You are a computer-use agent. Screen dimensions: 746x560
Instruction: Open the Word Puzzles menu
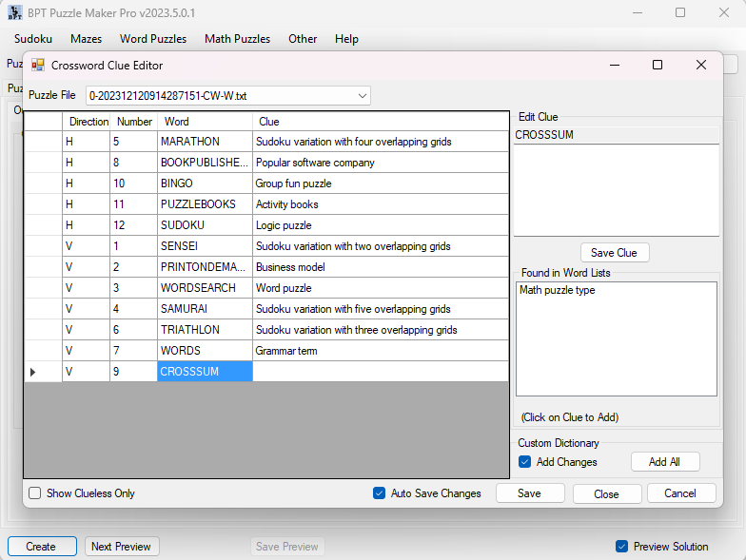point(153,39)
